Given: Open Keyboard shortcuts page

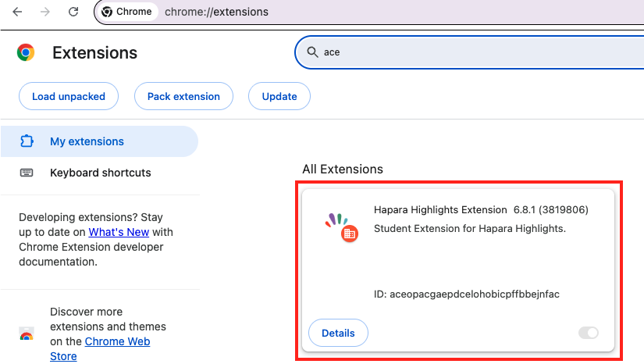Looking at the screenshot, I should [99, 173].
